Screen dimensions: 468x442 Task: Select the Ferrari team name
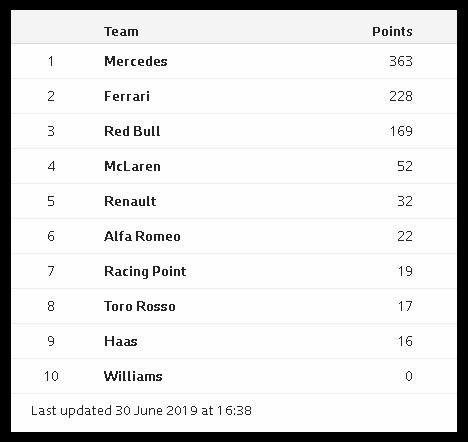click(x=127, y=96)
